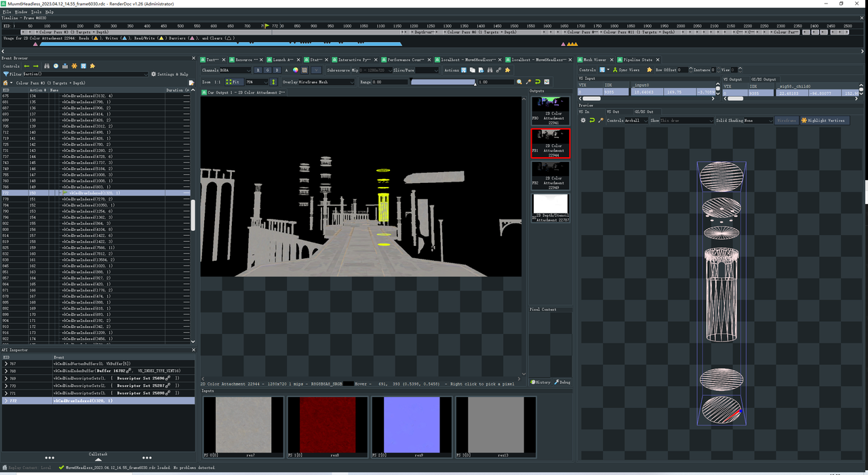Click the Sync Views button

click(x=626, y=70)
